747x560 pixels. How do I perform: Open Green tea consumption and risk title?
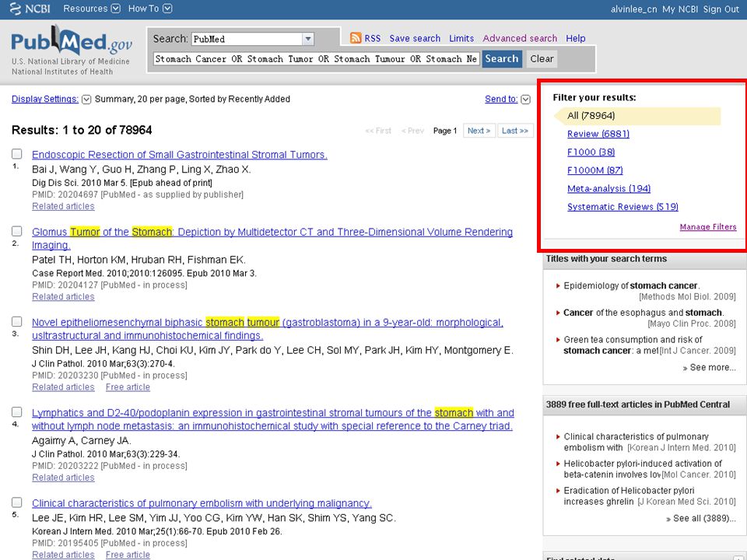point(633,345)
